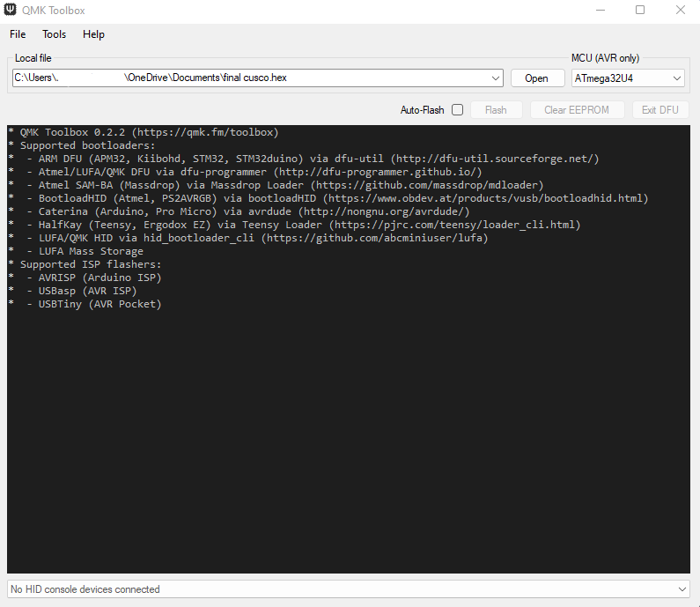This screenshot has width=700, height=607.
Task: Open the Tools menu
Action: click(54, 34)
